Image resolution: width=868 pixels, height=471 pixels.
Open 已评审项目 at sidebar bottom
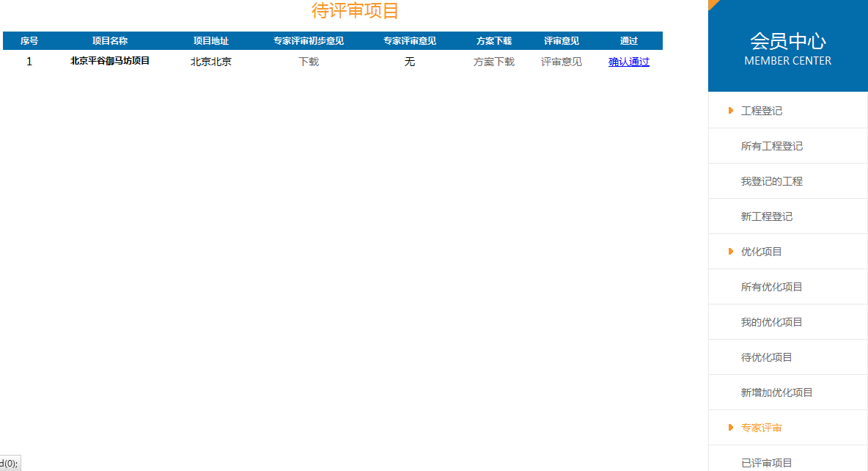765,462
